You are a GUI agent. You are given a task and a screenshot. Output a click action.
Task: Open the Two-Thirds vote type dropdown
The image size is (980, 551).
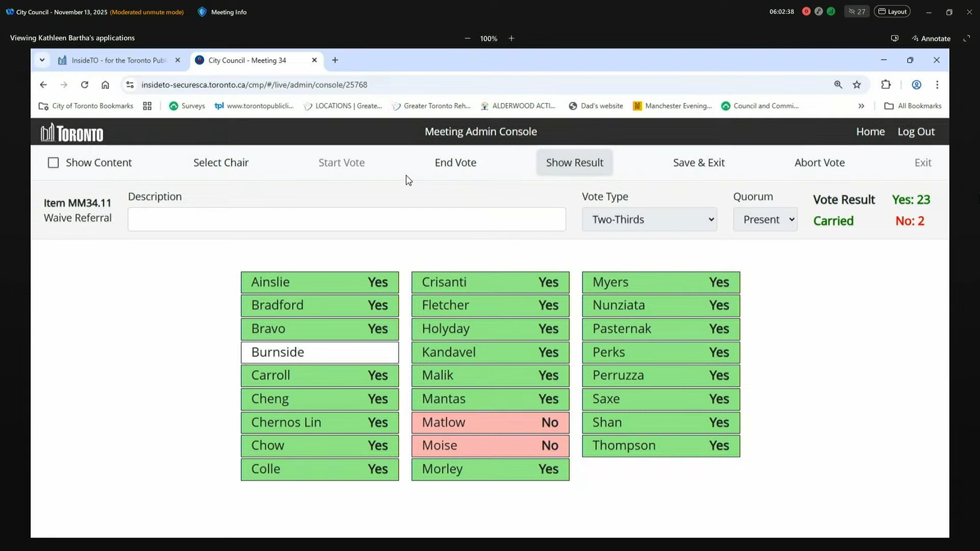[649, 219]
